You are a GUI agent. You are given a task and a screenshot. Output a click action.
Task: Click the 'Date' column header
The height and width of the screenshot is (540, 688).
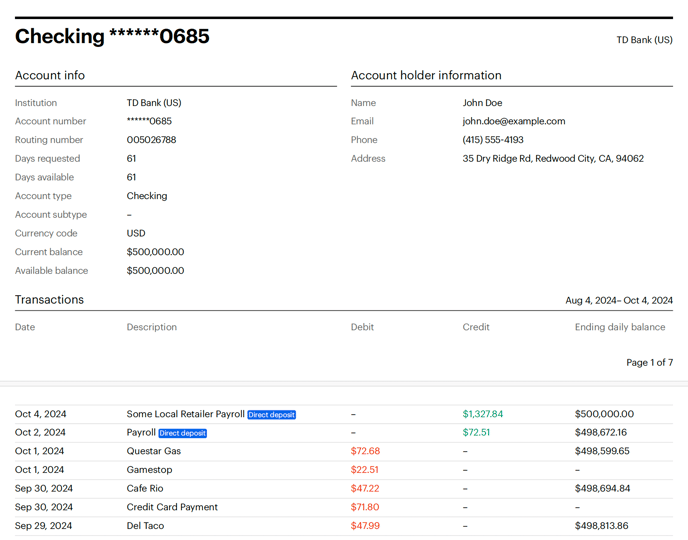click(25, 327)
